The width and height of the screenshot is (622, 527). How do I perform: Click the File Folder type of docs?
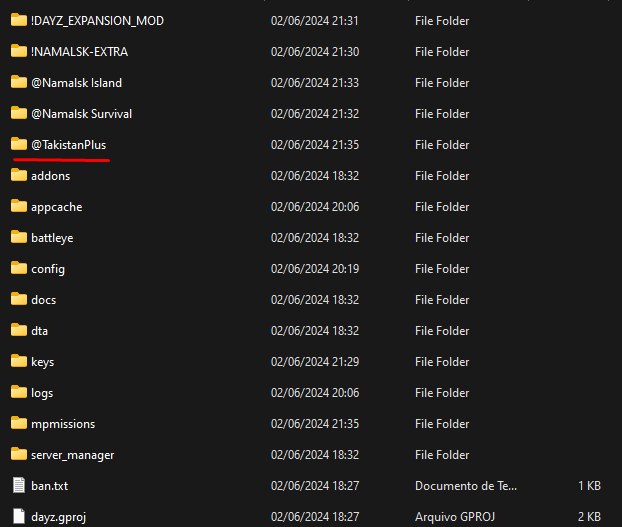(x=442, y=300)
